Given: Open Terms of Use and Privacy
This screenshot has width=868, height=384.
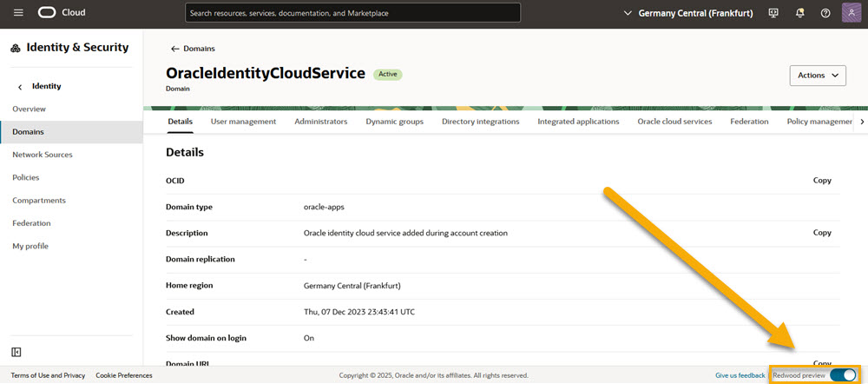Looking at the screenshot, I should pos(48,375).
